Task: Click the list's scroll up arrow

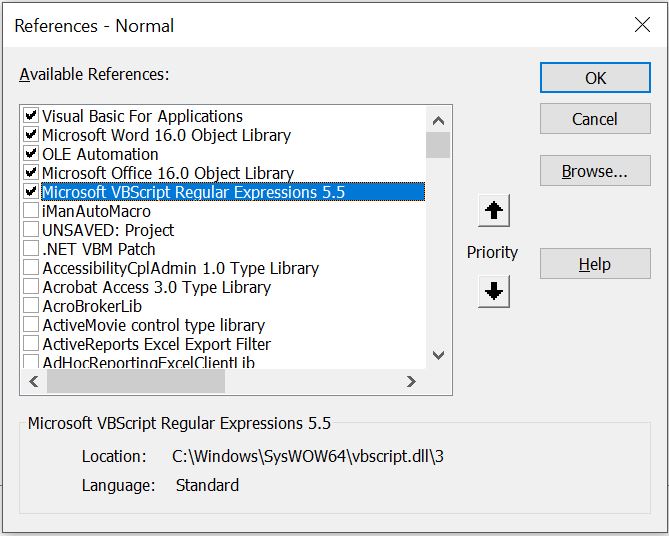Action: pyautogui.click(x=438, y=120)
